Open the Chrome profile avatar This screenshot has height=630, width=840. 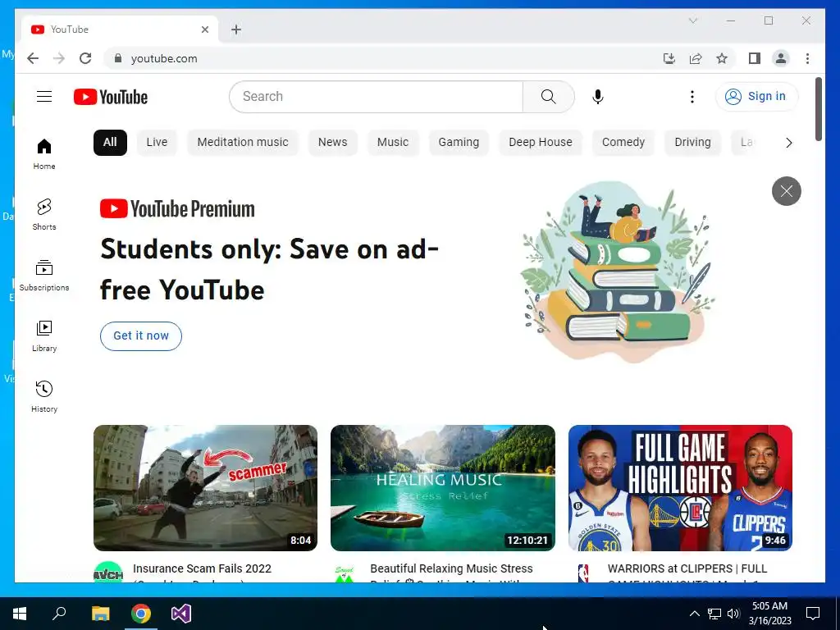pyautogui.click(x=781, y=58)
